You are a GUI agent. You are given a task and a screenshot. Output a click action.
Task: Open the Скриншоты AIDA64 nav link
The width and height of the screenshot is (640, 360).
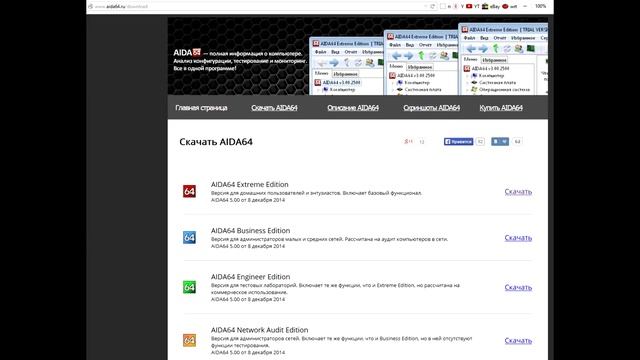pyautogui.click(x=431, y=108)
